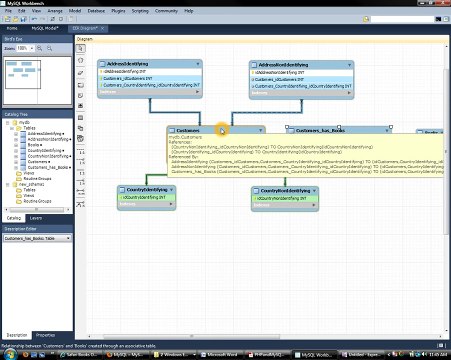Viewport: 451px width, 360px height.
Task: Select the pointer selection tool
Action: point(81,49)
